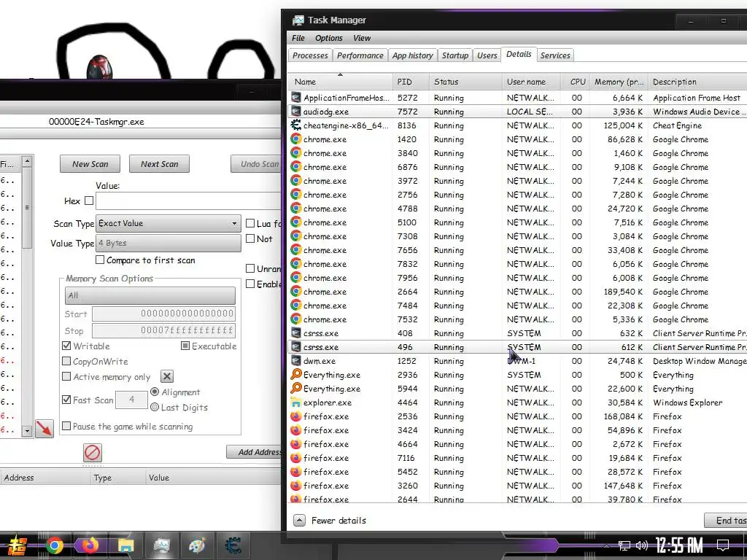Open the memory region All dropdown
747x560 pixels.
(150, 295)
